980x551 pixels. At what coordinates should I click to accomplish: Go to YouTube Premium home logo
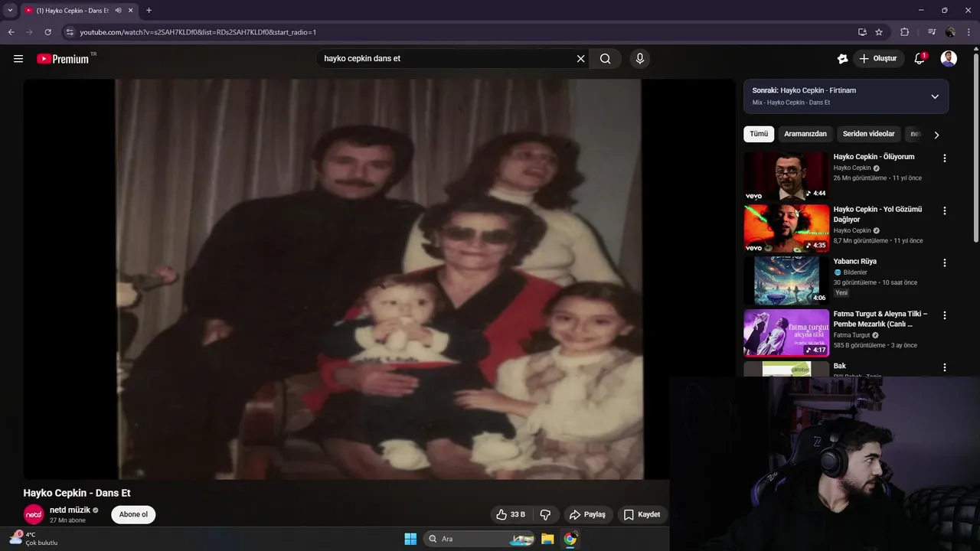click(x=63, y=59)
